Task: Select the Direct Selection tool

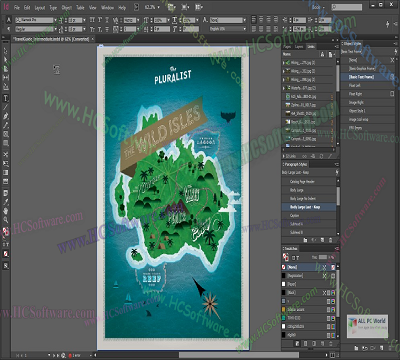Action: 6,60
